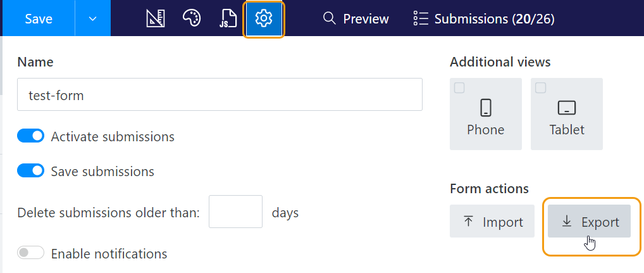Click the settings gear icon

(x=264, y=18)
